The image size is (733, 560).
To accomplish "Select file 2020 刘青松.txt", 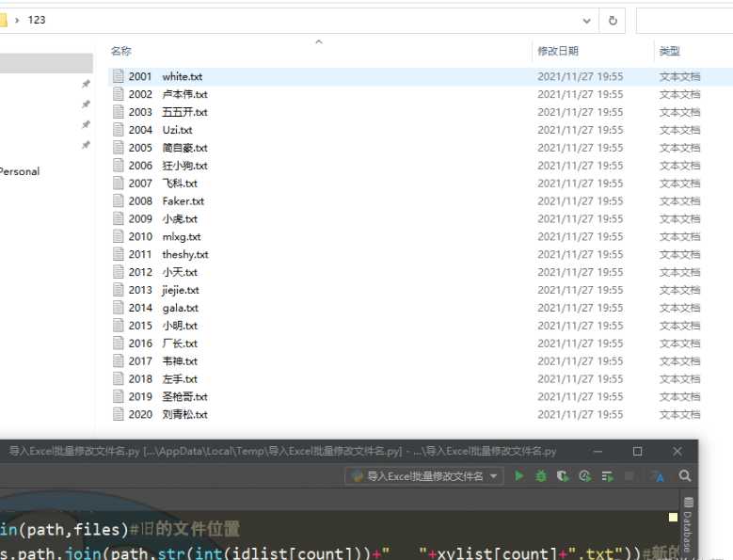I will click(x=167, y=414).
